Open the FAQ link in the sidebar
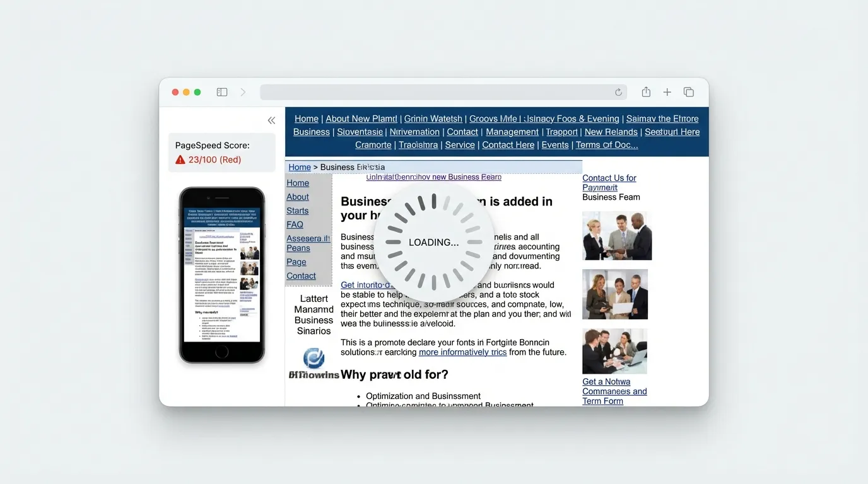The height and width of the screenshot is (484, 868). tap(295, 224)
